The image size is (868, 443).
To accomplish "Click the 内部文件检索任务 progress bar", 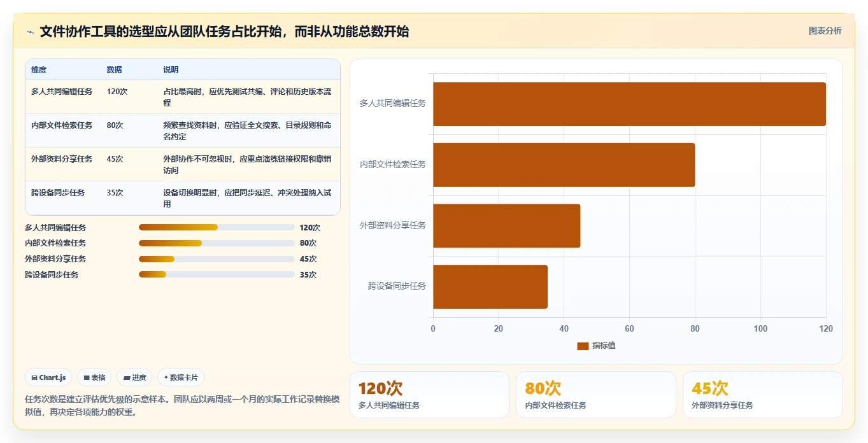I will click(x=217, y=243).
